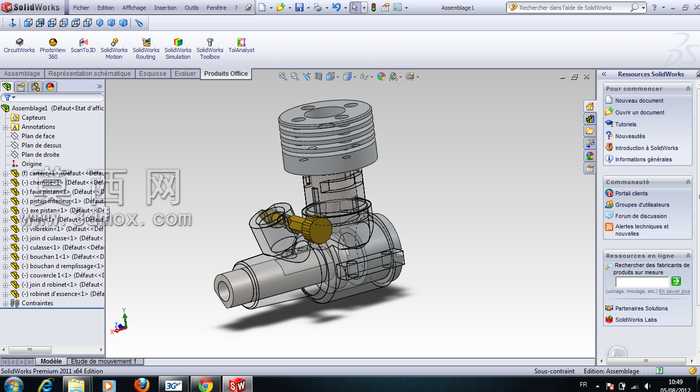Open the Fichier menu

[81, 8]
